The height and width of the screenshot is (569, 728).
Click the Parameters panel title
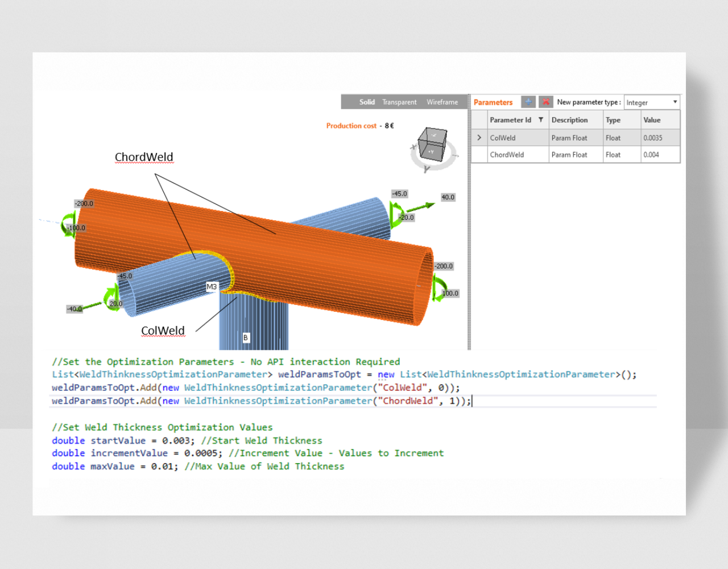pos(493,102)
